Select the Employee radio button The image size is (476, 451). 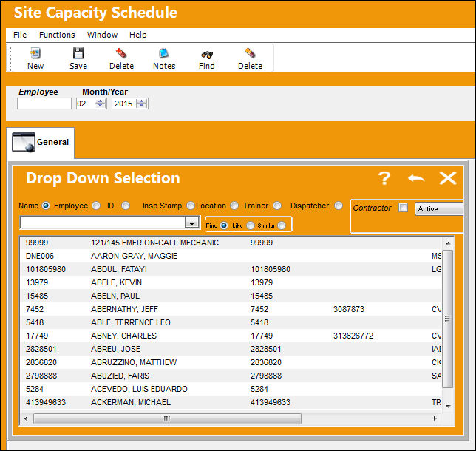pyautogui.click(x=96, y=206)
